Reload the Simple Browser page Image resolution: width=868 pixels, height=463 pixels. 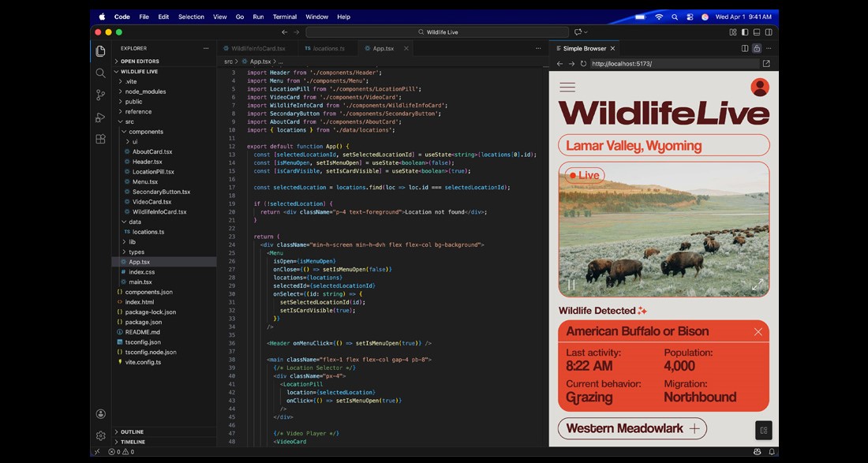[583, 64]
